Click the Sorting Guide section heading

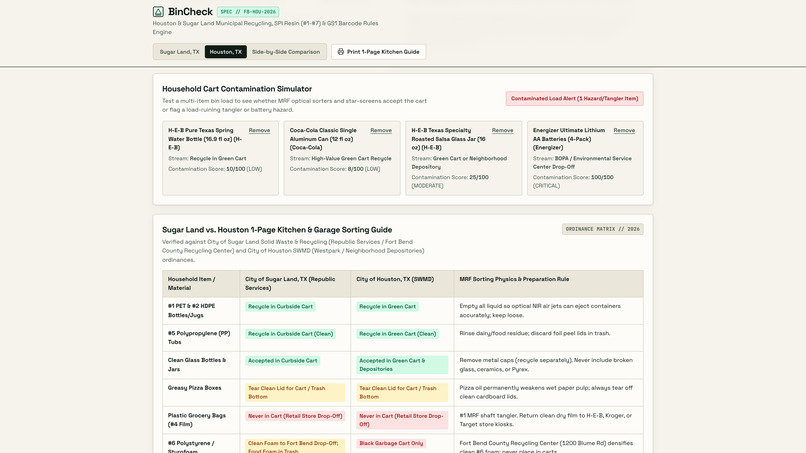[277, 230]
